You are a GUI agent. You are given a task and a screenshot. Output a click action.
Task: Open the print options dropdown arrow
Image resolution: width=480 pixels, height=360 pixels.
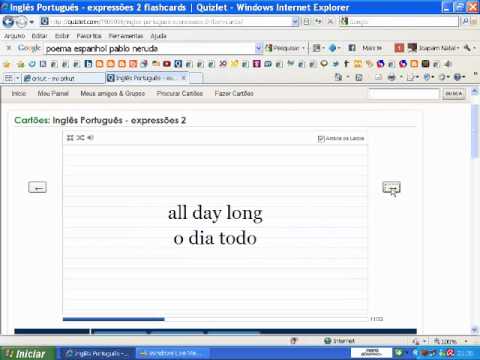click(401, 78)
